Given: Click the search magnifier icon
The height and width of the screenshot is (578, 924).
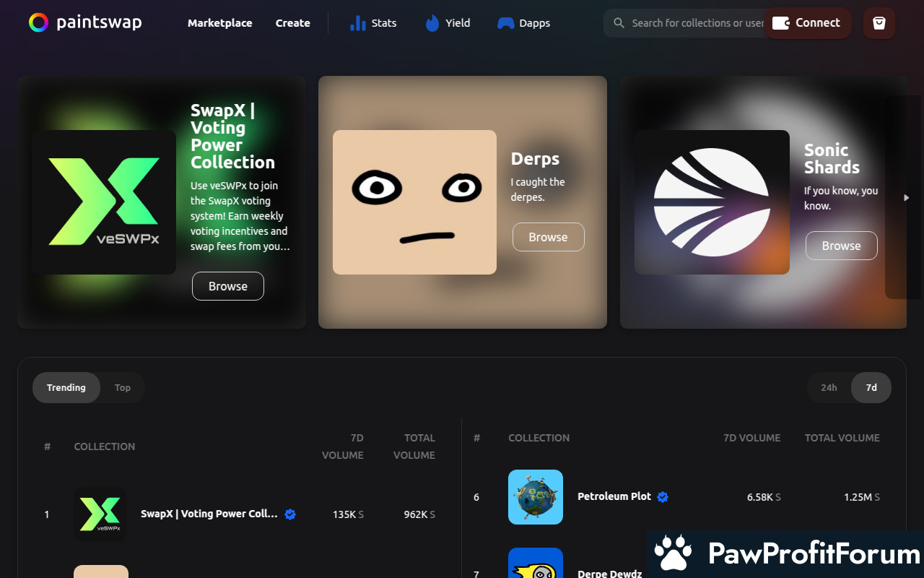Looking at the screenshot, I should [619, 23].
